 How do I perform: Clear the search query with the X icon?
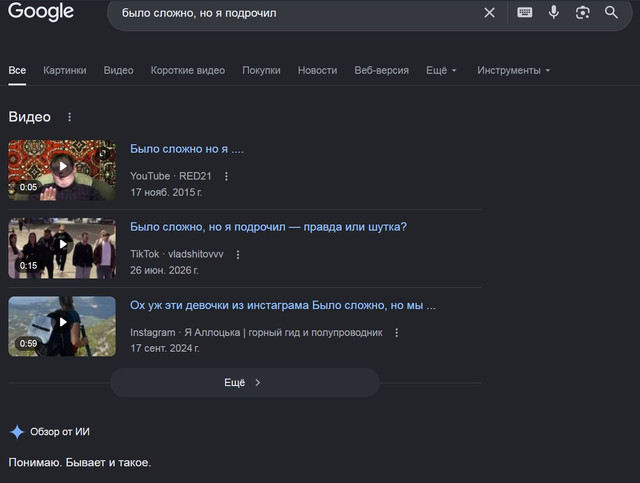(x=489, y=13)
